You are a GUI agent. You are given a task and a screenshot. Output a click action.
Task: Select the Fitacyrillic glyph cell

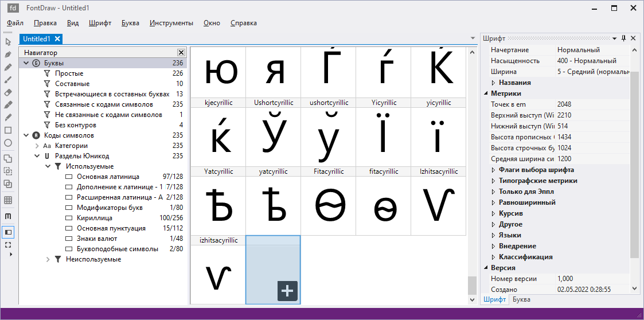[x=329, y=201]
